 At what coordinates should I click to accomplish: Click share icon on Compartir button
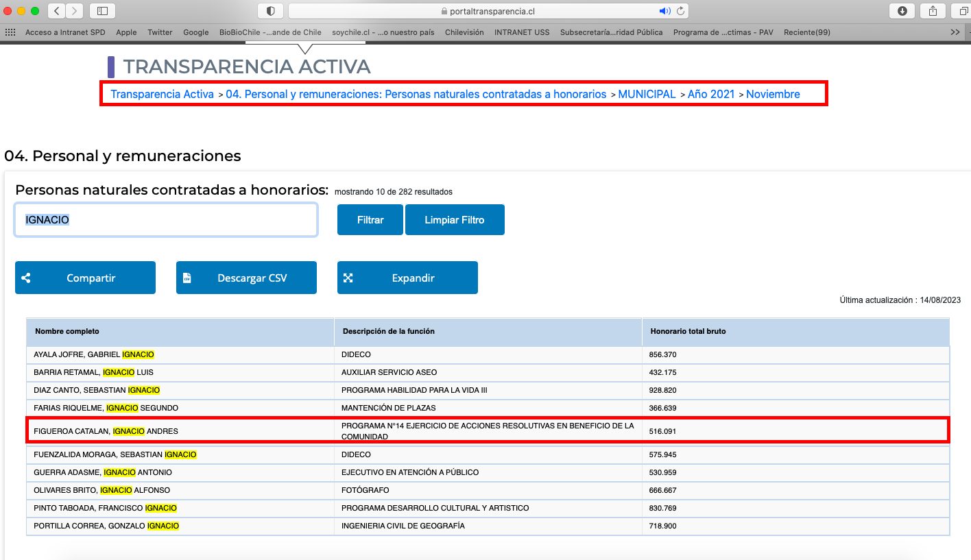[x=26, y=278]
